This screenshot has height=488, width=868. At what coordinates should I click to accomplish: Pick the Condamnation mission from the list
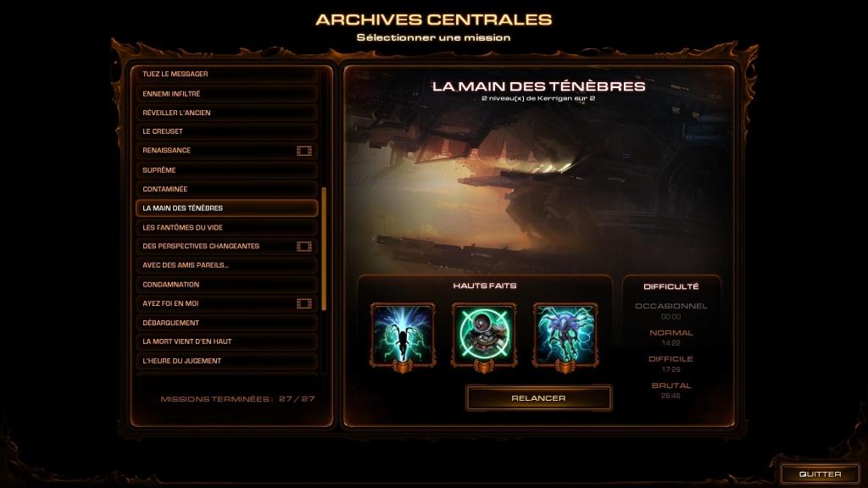click(226, 285)
